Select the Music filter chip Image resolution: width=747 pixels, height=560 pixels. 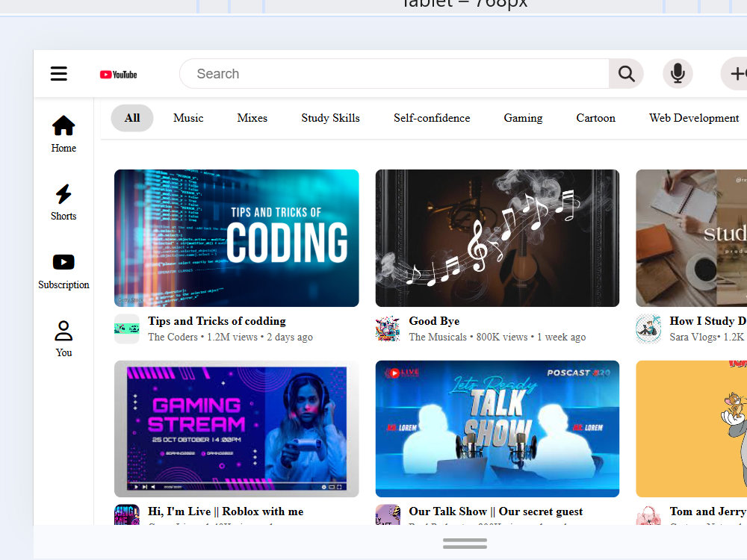pyautogui.click(x=188, y=118)
